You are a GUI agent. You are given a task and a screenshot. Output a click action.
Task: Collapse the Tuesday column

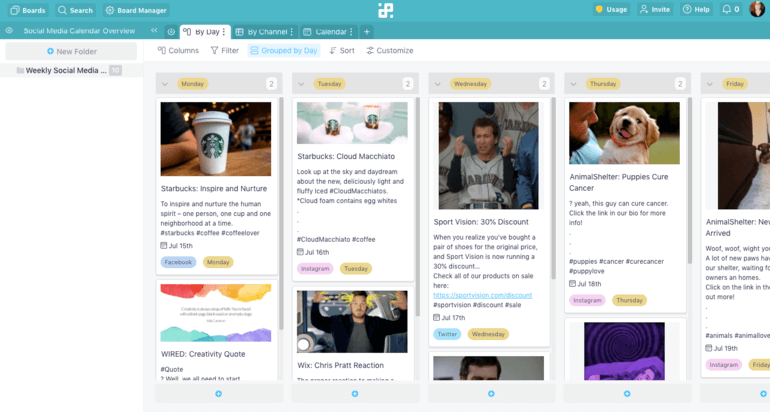pyautogui.click(x=301, y=84)
